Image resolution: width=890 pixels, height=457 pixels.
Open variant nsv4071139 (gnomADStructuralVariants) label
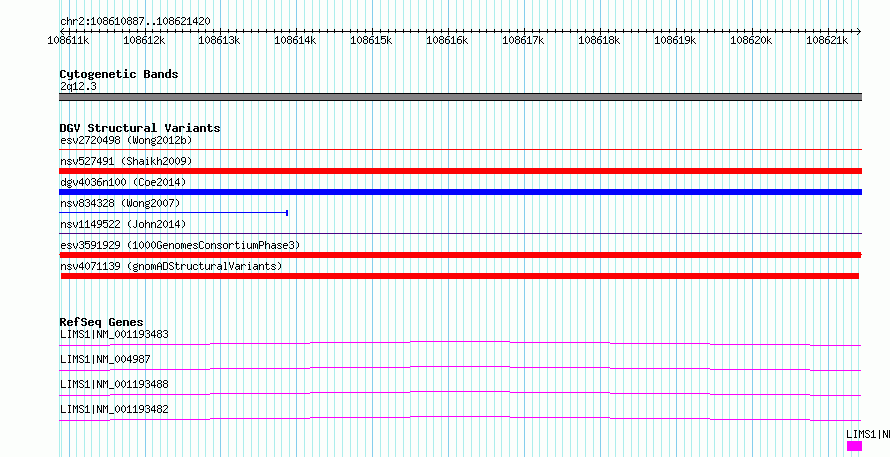171,266
